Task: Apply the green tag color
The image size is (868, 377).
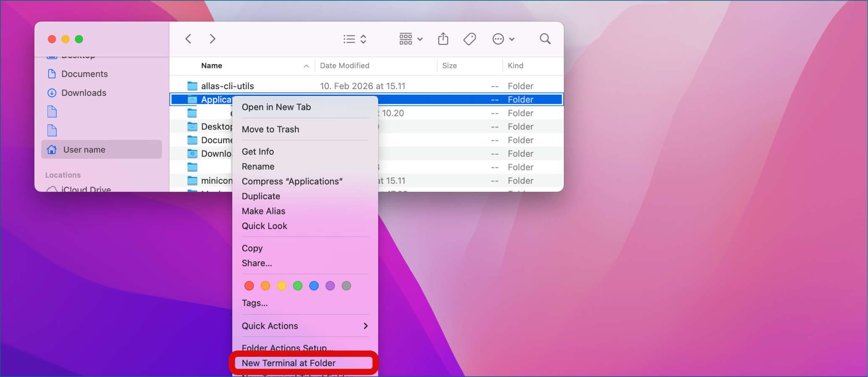Action: [298, 286]
